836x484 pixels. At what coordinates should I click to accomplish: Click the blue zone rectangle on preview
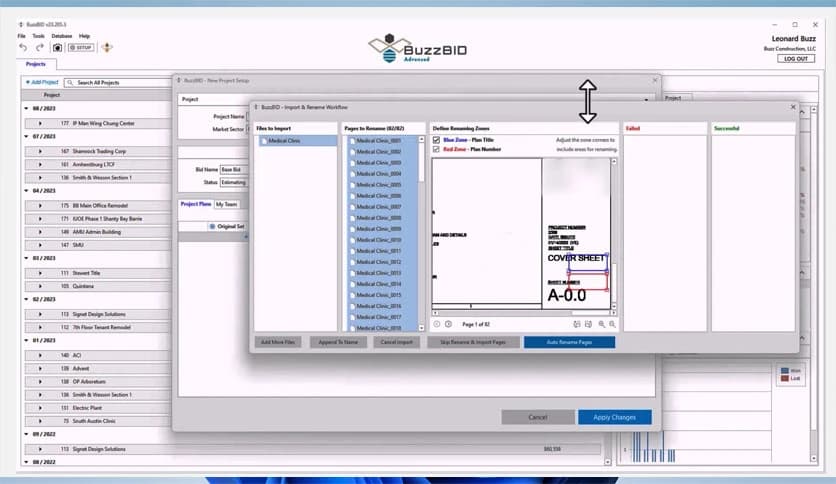tap(588, 263)
